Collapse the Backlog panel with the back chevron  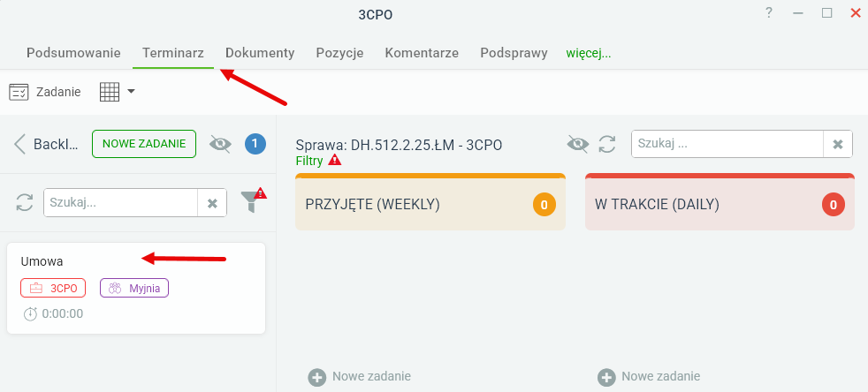[x=20, y=144]
